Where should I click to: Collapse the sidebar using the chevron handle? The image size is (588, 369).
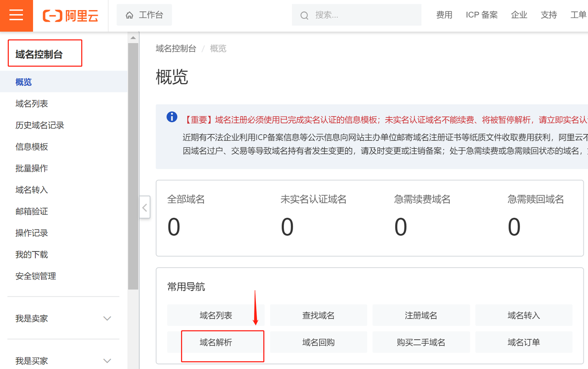click(145, 207)
